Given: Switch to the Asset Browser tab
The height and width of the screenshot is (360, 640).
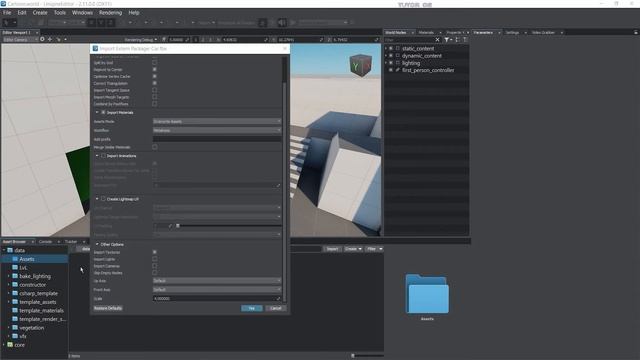Looking at the screenshot, I should [14, 242].
